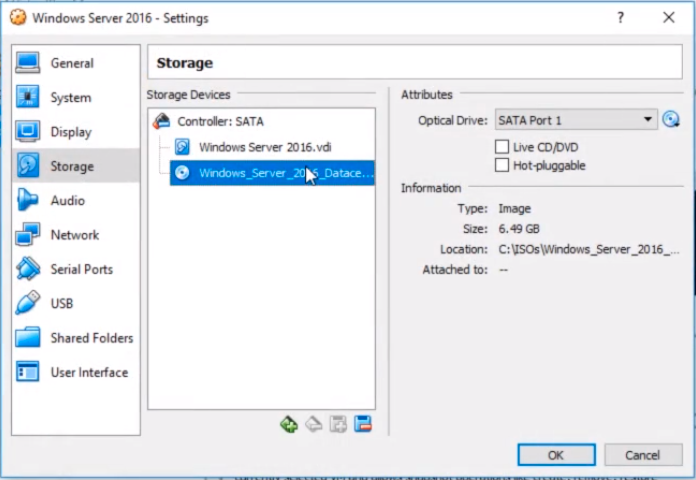Confirm settings with OK button
This screenshot has width=696, height=480.
tap(556, 455)
